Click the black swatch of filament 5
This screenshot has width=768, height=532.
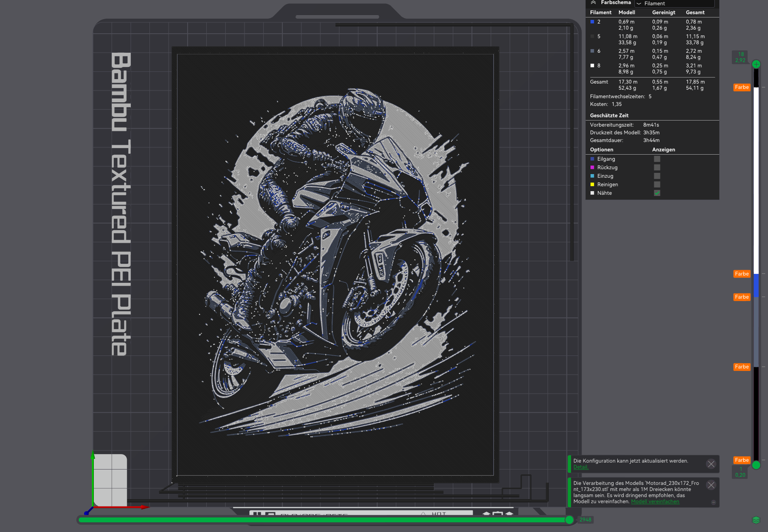click(x=592, y=37)
